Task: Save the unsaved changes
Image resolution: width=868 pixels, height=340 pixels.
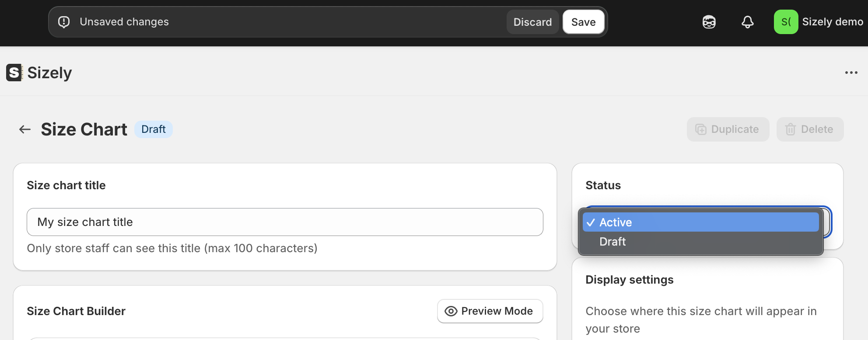Action: click(x=584, y=22)
